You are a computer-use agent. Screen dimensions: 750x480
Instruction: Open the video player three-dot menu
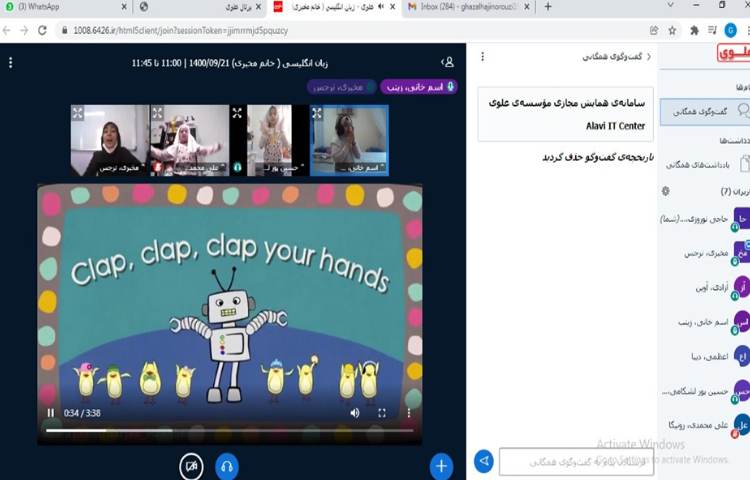click(408, 413)
